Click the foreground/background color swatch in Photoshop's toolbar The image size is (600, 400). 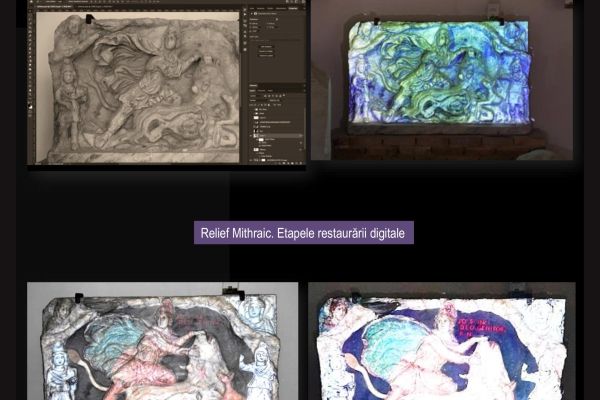(31, 108)
